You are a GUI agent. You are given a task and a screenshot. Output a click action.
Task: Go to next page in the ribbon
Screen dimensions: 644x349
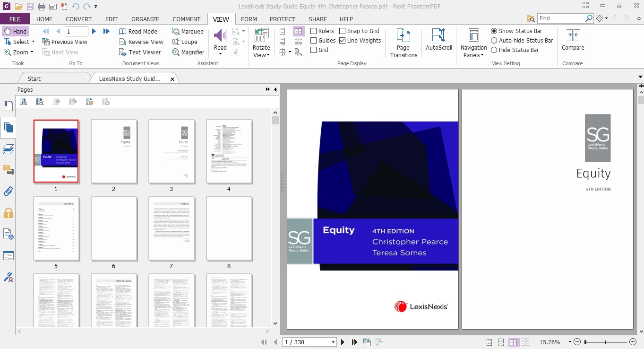94,31
